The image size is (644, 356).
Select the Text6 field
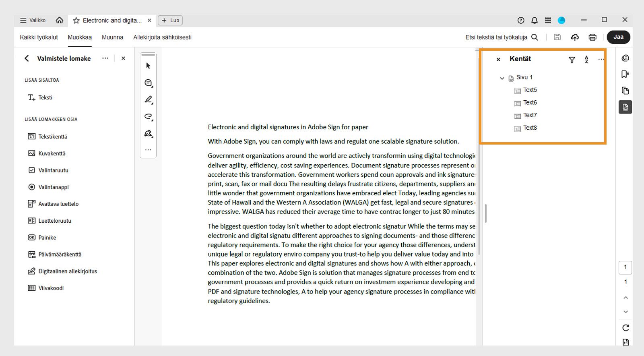coord(526,103)
